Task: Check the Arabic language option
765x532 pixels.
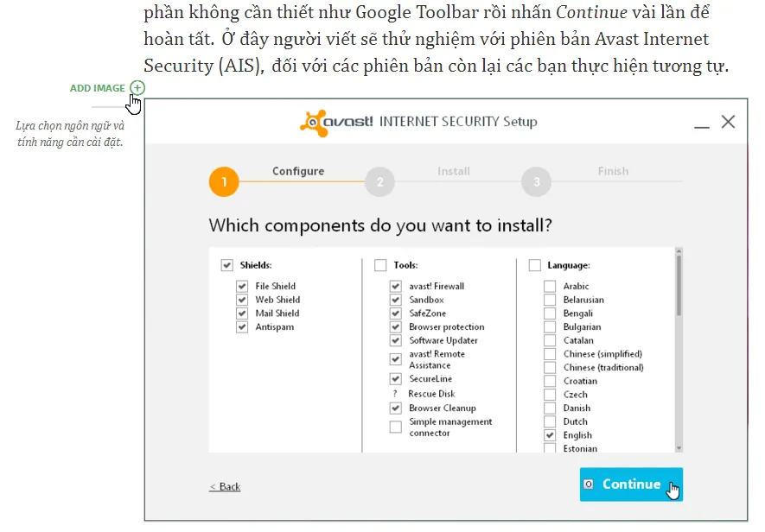Action: (550, 286)
